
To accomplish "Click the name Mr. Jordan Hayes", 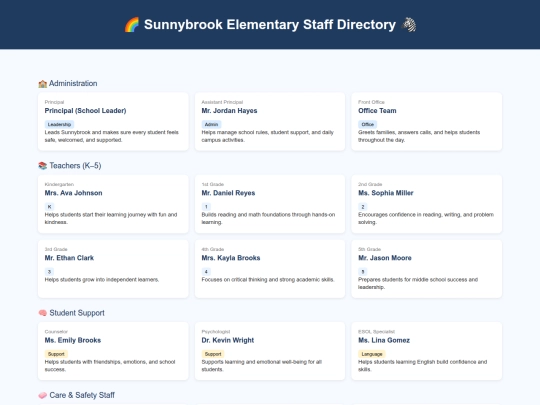I will 229,111.
